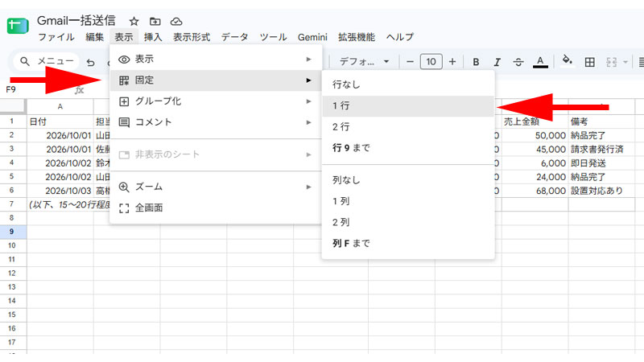Choose 列 F まで freeze option
The image size is (644, 362).
tap(408, 244)
